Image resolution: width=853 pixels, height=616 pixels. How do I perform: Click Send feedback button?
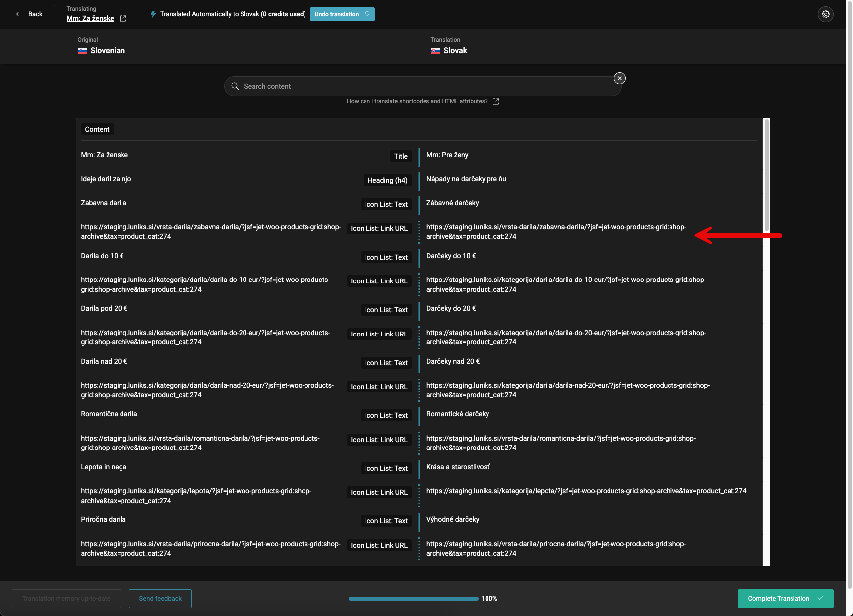(x=160, y=599)
